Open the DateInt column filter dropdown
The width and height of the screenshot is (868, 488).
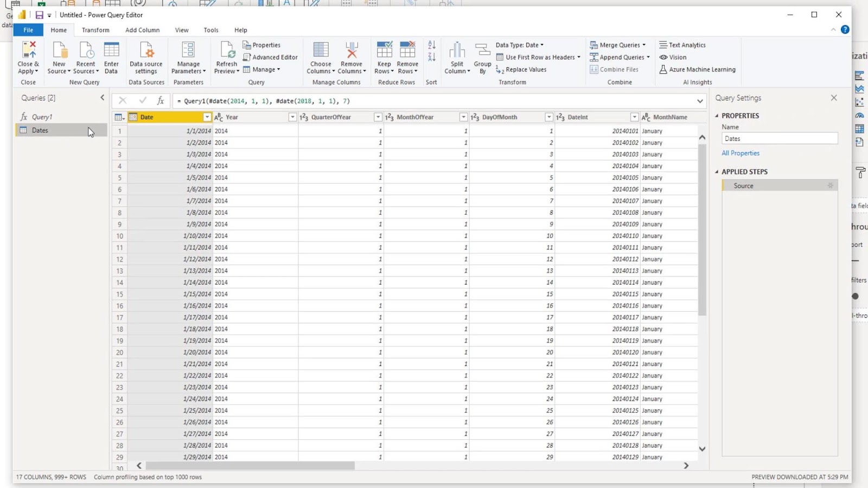click(x=634, y=117)
